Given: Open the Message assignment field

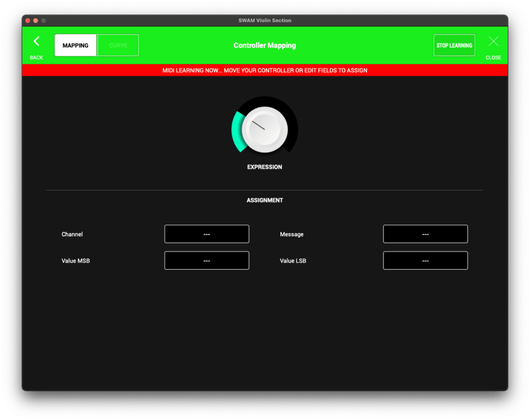Looking at the screenshot, I should point(425,234).
